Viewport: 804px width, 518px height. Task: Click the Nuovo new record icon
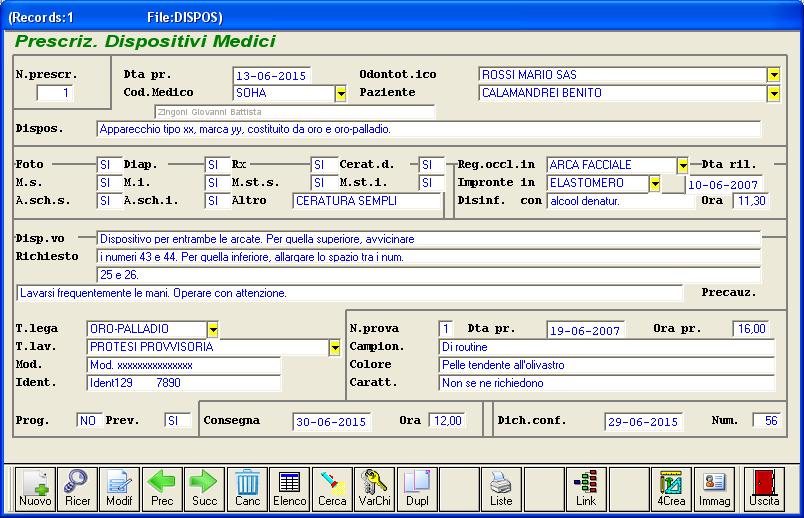(x=35, y=489)
